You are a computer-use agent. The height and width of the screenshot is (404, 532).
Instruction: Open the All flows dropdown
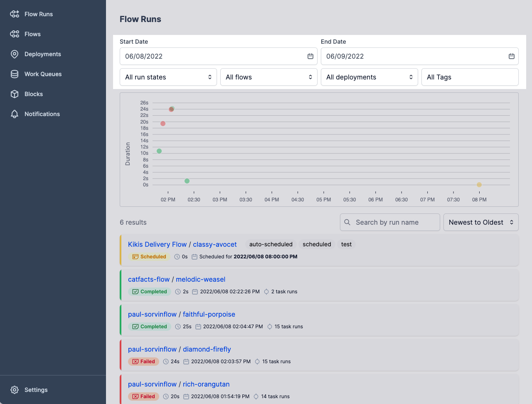point(269,77)
